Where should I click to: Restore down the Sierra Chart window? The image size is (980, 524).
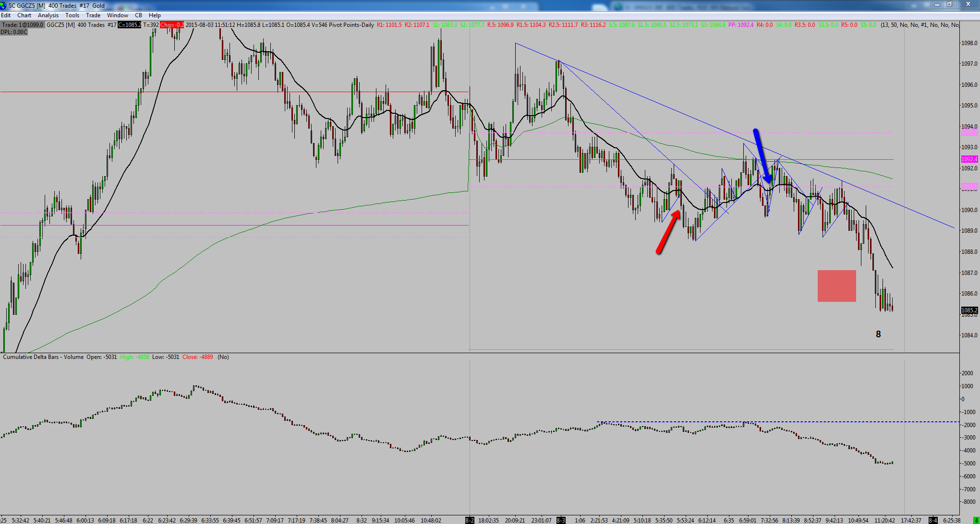pyautogui.click(x=949, y=4)
